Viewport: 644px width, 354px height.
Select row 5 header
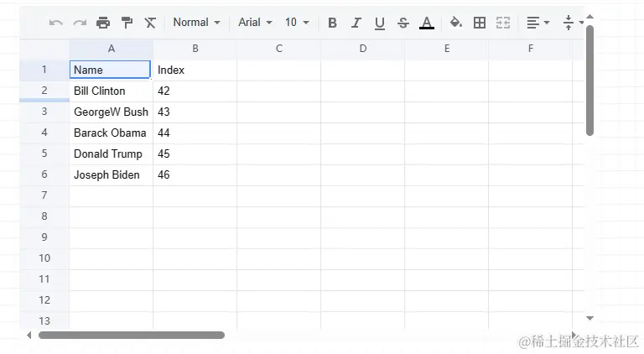tap(44, 154)
